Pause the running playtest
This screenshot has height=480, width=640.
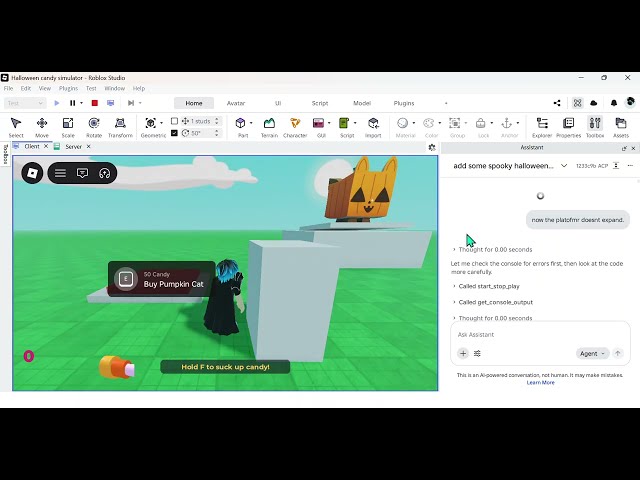[72, 103]
